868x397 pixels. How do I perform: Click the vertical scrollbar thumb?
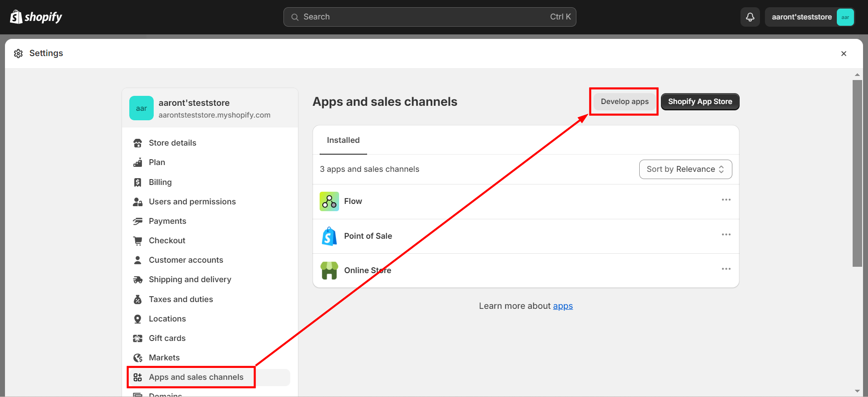point(857,173)
